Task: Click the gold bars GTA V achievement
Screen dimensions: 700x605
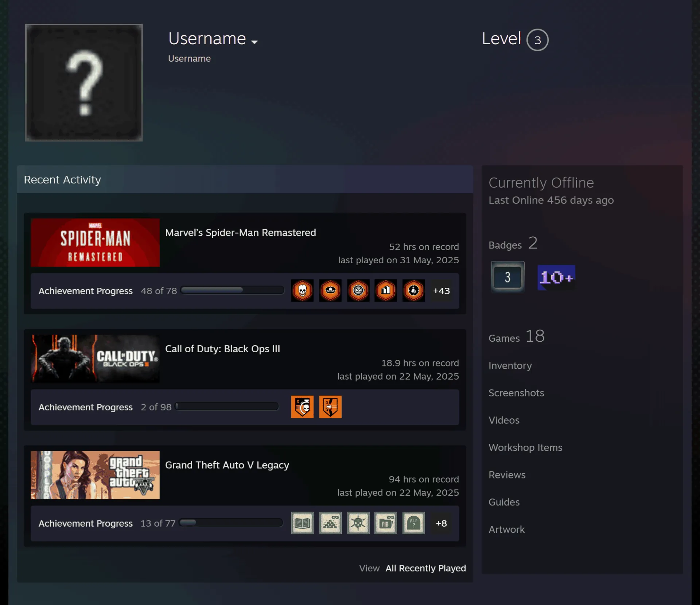Action: [x=330, y=523]
